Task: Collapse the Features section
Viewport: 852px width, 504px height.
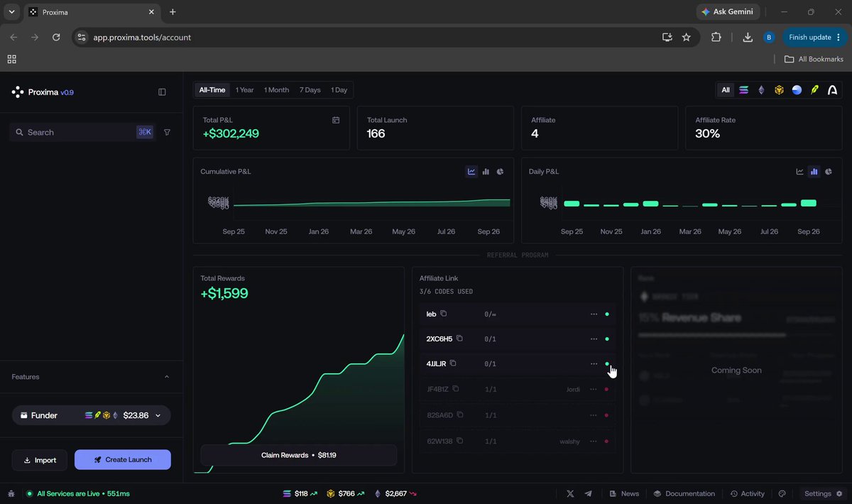Action: 167,377
